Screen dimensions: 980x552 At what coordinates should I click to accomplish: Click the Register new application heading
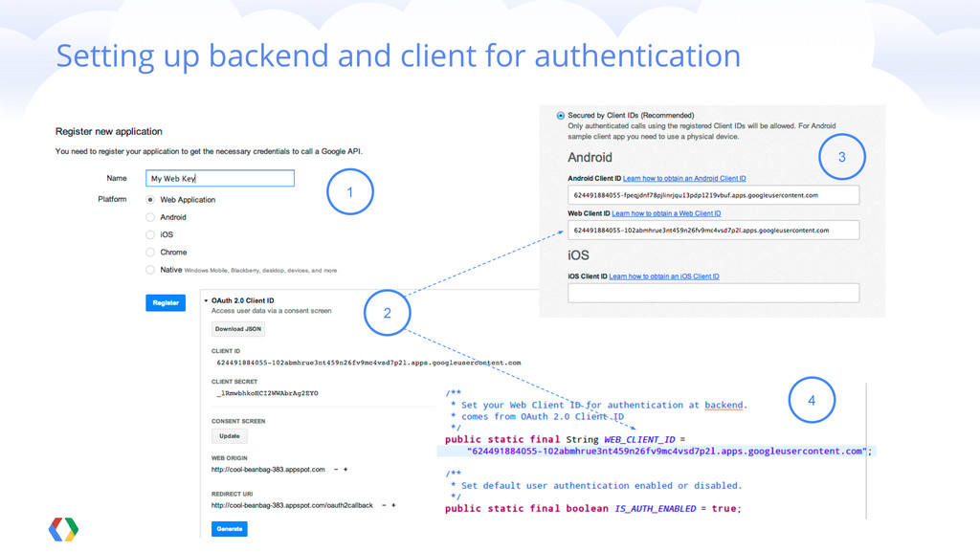coord(109,132)
